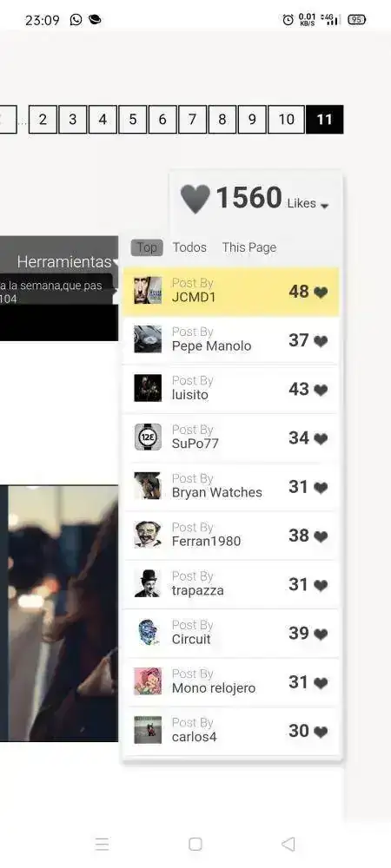Open post by Bryan Watches
The width and height of the screenshot is (391, 868).
point(231,487)
